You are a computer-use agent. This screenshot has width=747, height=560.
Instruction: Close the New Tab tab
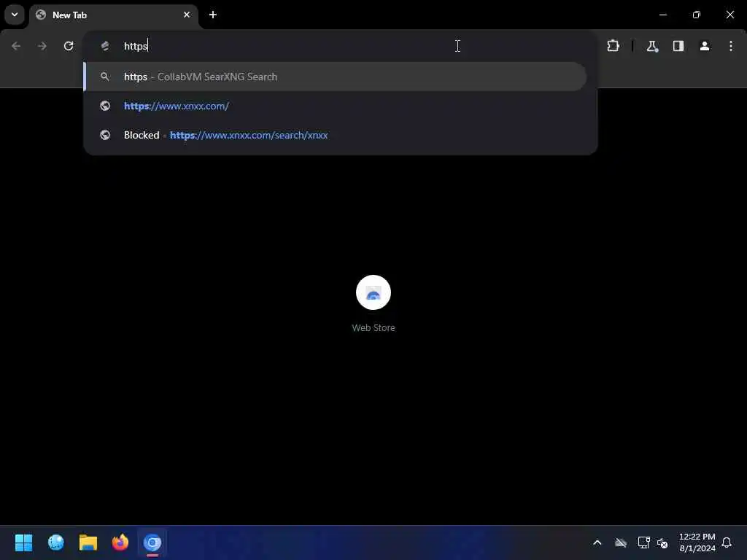click(x=187, y=15)
